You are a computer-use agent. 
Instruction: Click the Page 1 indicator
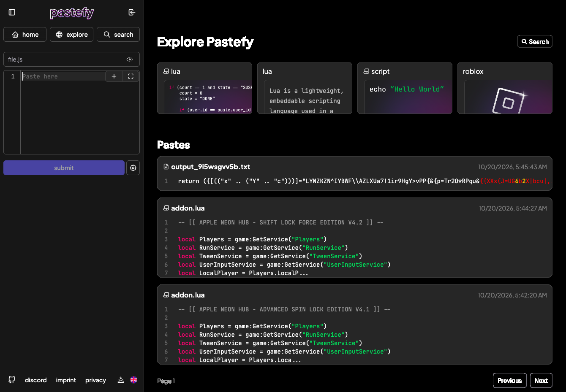(166, 381)
